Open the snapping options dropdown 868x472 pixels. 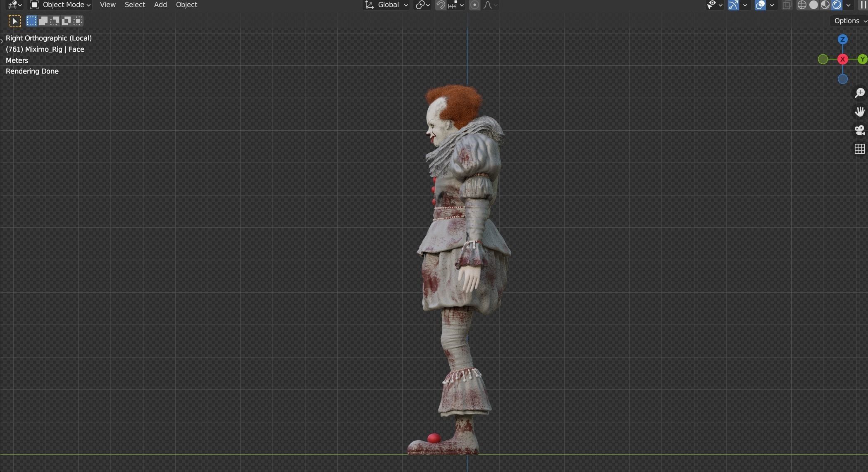point(456,5)
